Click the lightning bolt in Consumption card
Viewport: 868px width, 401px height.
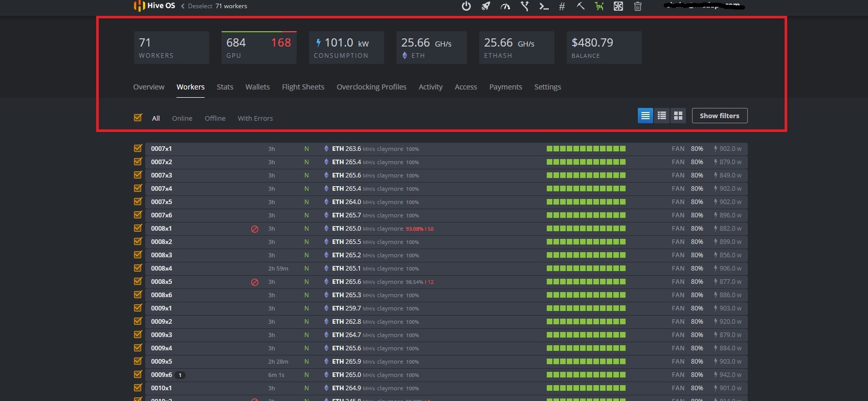(319, 43)
